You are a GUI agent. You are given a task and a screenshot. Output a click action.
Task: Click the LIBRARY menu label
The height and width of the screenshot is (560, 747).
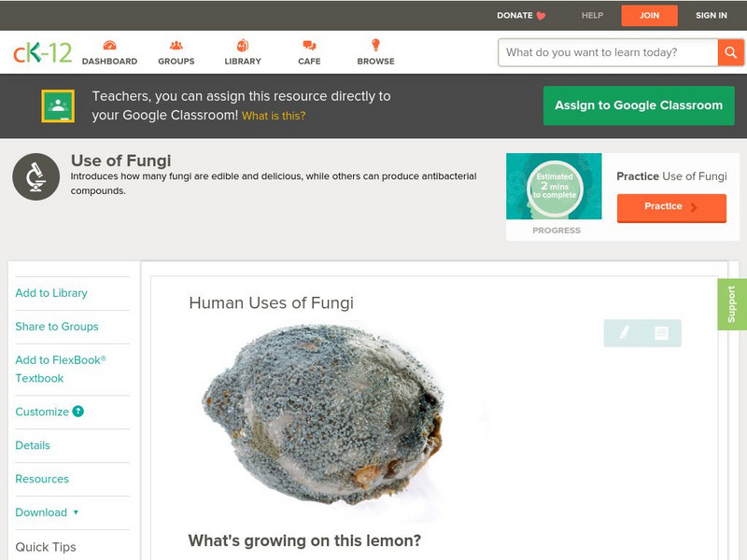(x=243, y=62)
